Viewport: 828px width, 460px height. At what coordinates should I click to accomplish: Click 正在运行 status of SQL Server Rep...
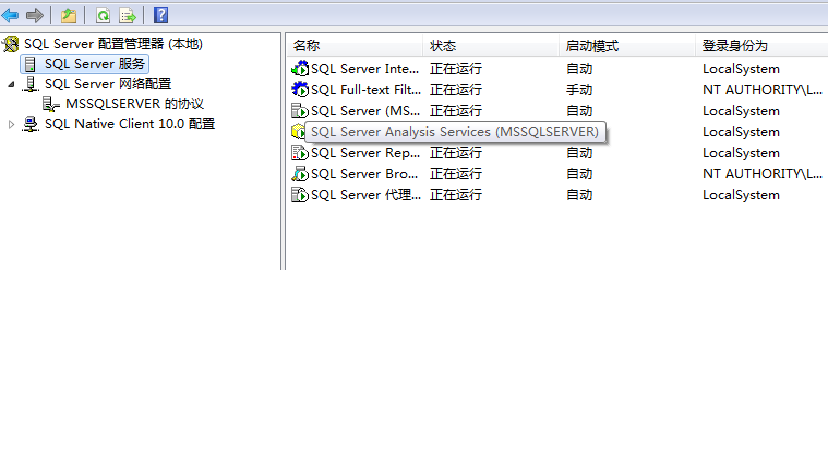coord(456,153)
